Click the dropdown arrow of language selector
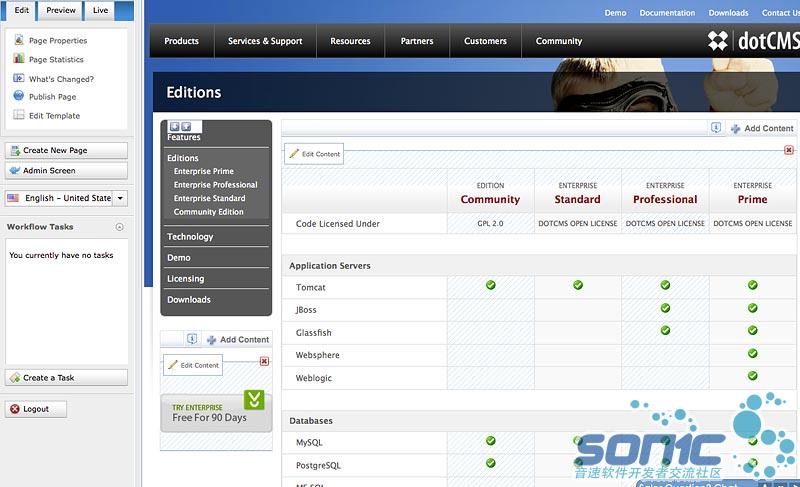The height and width of the screenshot is (487, 800). coord(120,198)
